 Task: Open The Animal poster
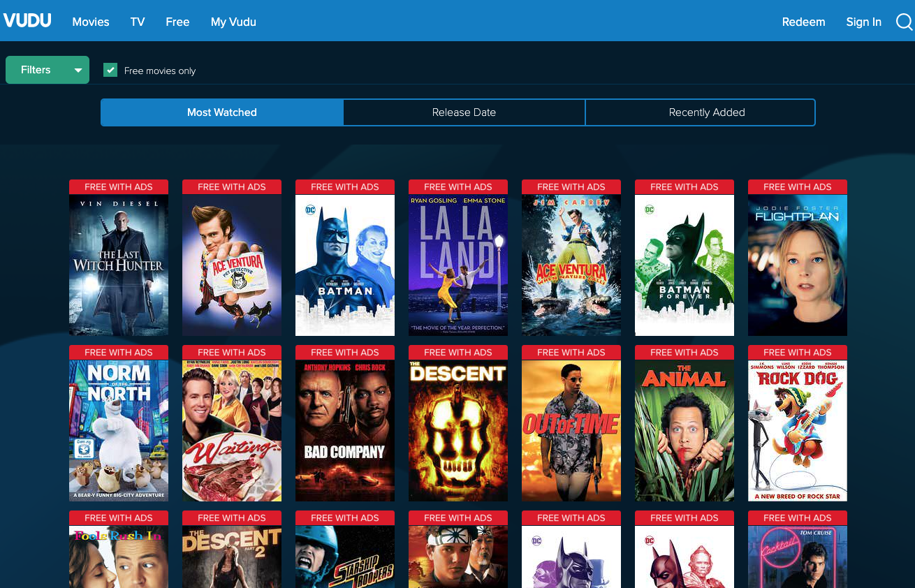point(685,431)
